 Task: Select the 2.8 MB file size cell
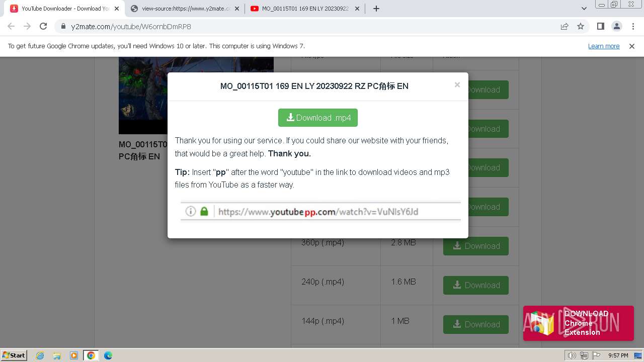pos(404,242)
